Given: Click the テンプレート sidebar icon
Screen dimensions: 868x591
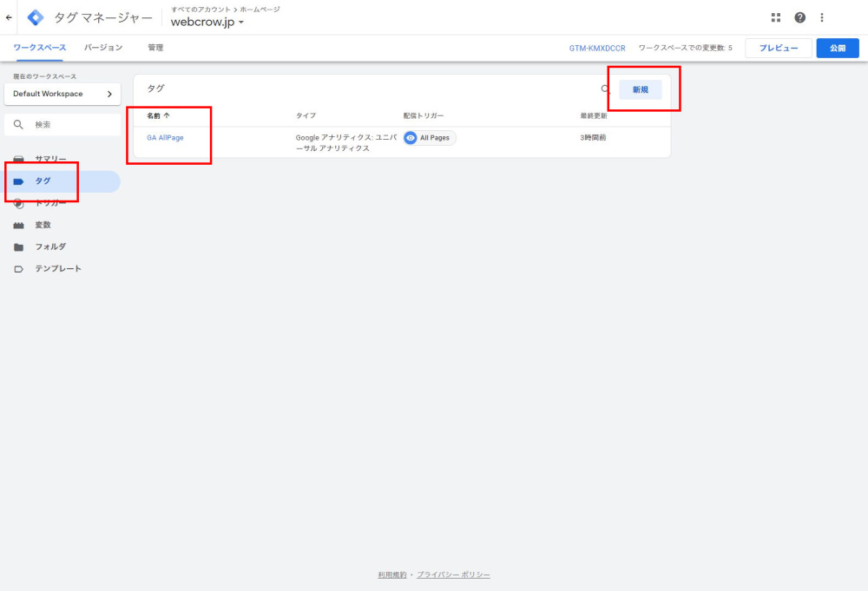Looking at the screenshot, I should point(19,269).
